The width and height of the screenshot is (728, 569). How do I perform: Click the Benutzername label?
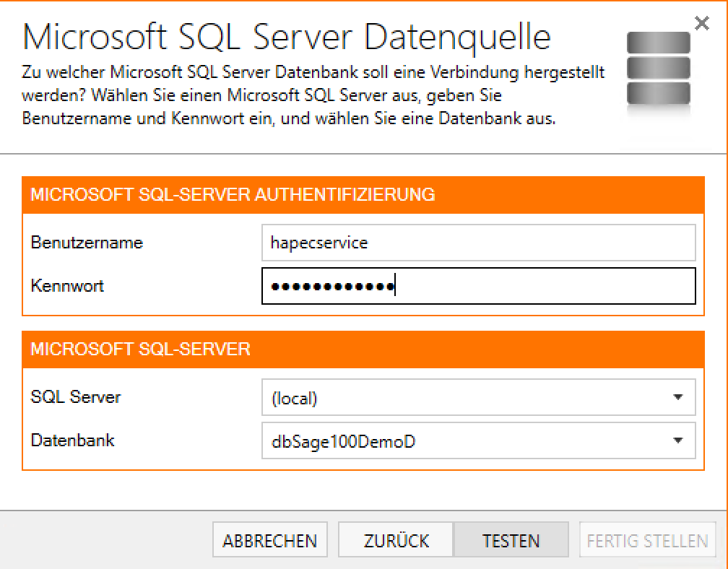87,243
